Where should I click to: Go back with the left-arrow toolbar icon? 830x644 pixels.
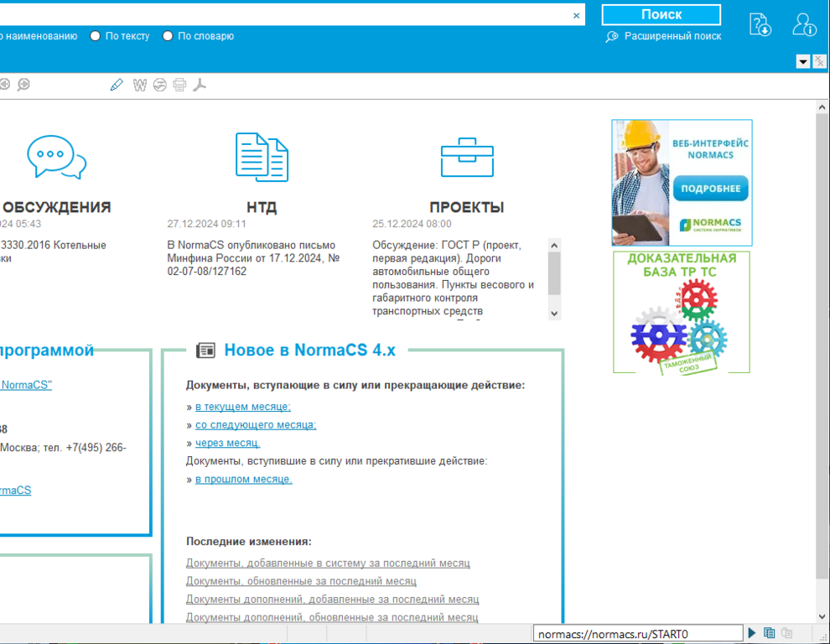(x=5, y=85)
